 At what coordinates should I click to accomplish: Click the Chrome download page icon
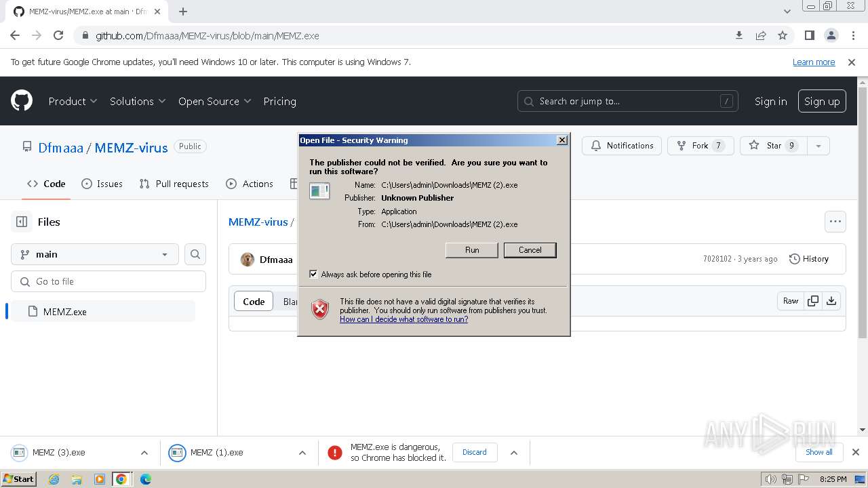[739, 35]
